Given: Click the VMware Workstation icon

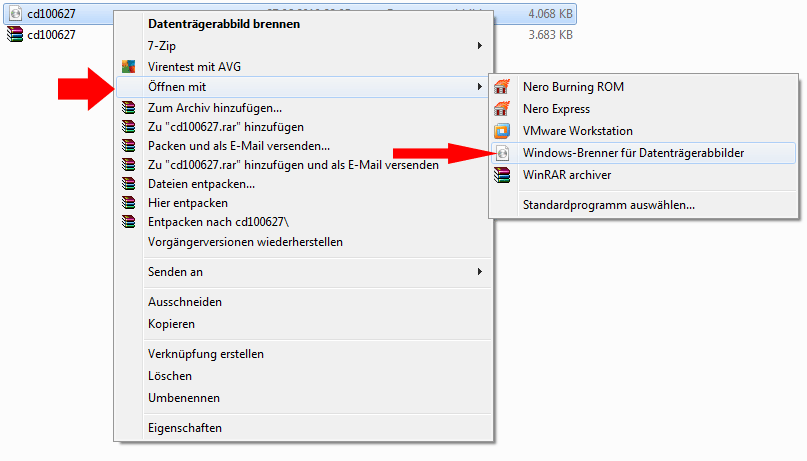Looking at the screenshot, I should coord(503,131).
